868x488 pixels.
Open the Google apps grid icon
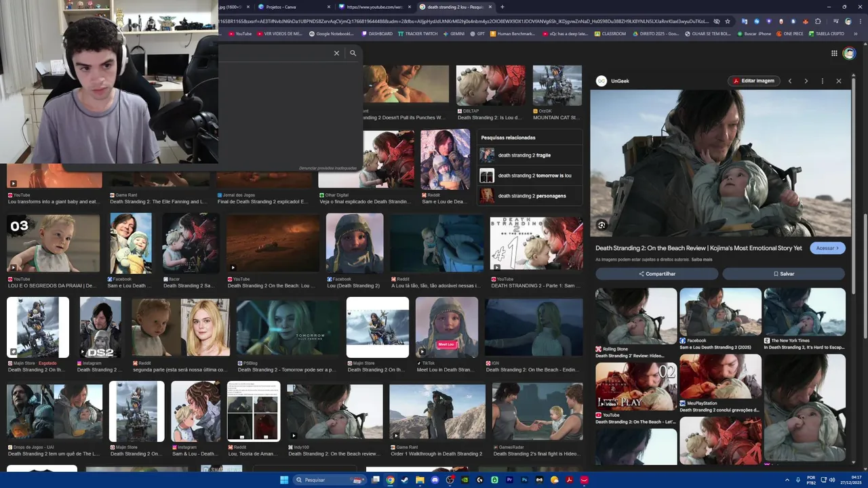pyautogui.click(x=834, y=53)
